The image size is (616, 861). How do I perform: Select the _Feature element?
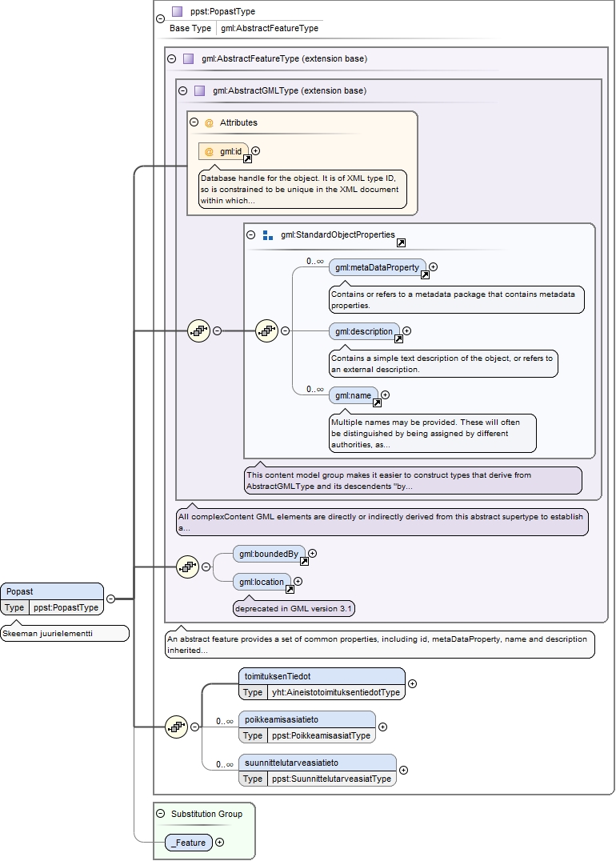pos(189,843)
